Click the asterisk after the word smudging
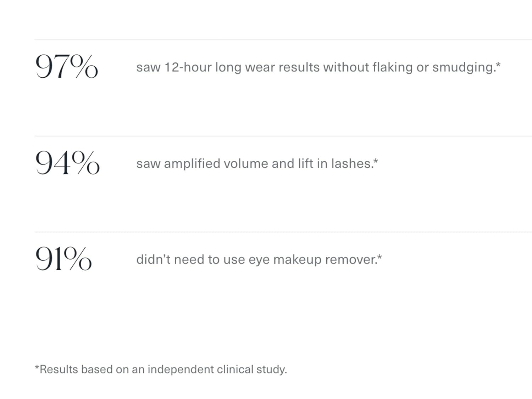 498,64
